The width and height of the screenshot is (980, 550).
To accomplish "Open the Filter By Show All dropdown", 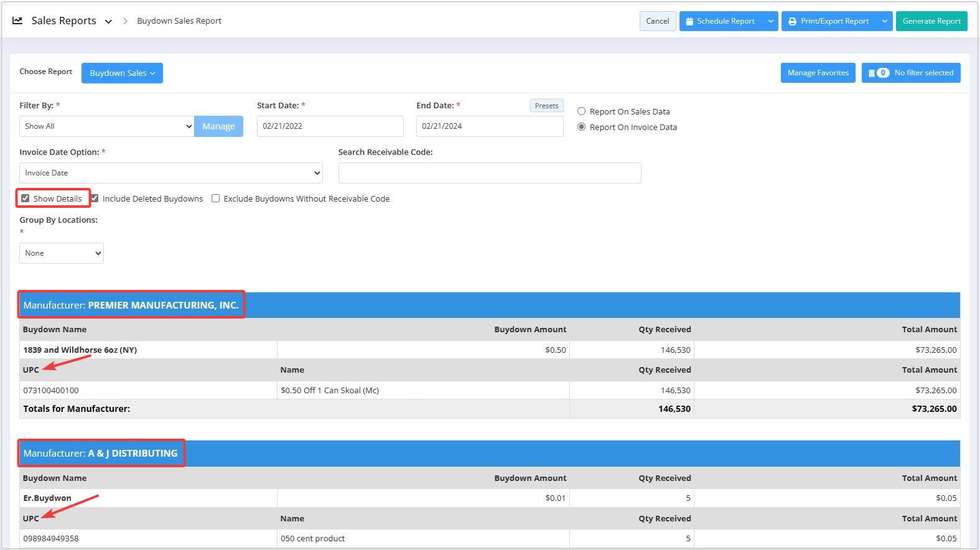I will (107, 126).
